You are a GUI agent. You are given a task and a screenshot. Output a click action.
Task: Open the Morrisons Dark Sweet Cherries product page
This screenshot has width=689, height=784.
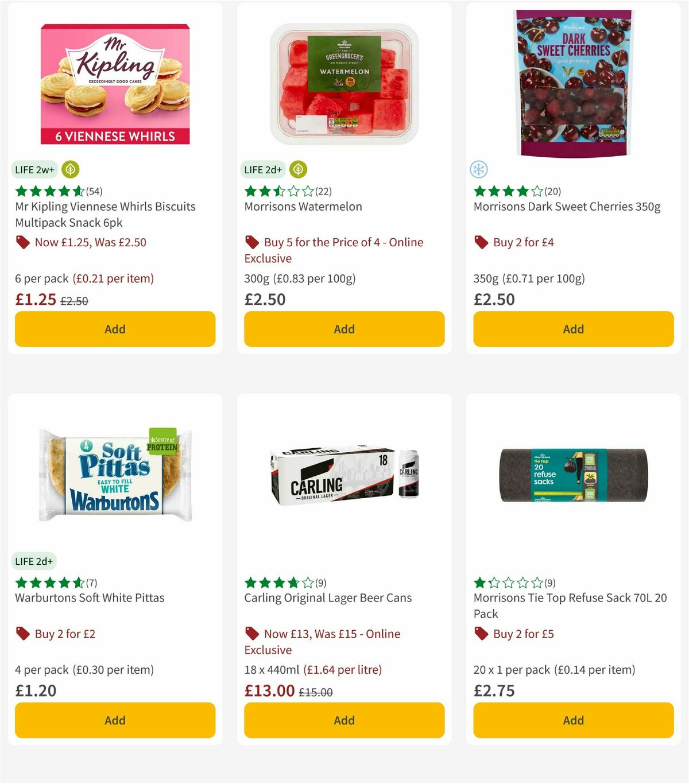567,206
